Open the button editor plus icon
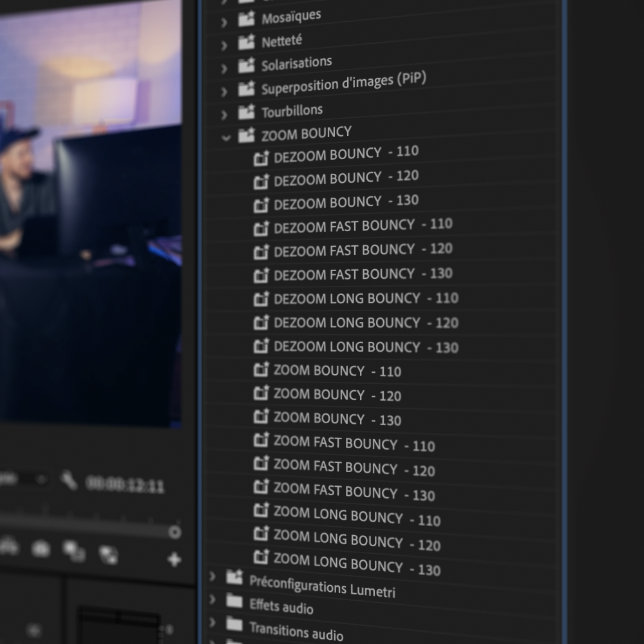This screenshot has height=644, width=644. 174,559
